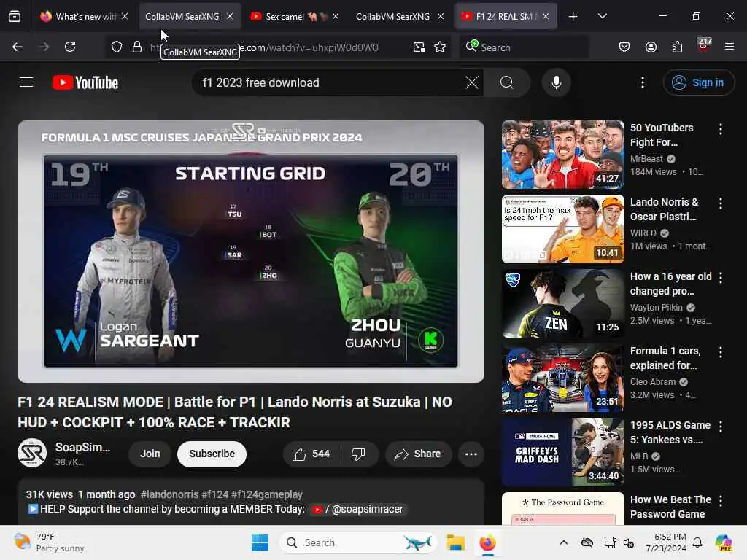Image resolution: width=747 pixels, height=560 pixels.
Task: Open options for 1995 ALDS Game video
Action: point(721,427)
